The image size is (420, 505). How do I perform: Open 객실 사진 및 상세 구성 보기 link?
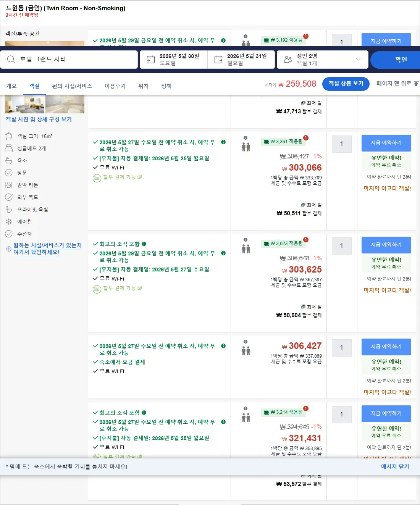pyautogui.click(x=39, y=119)
